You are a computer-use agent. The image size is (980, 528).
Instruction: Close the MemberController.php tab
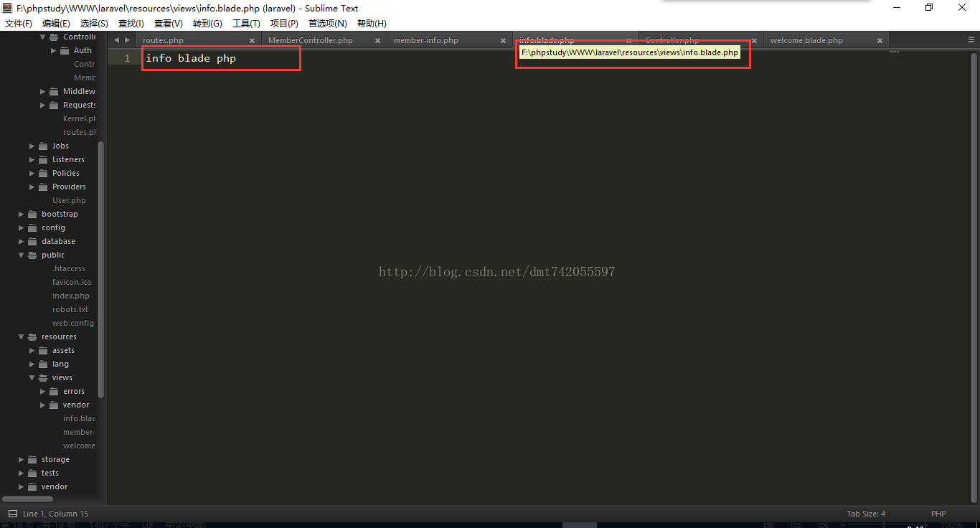click(x=378, y=41)
